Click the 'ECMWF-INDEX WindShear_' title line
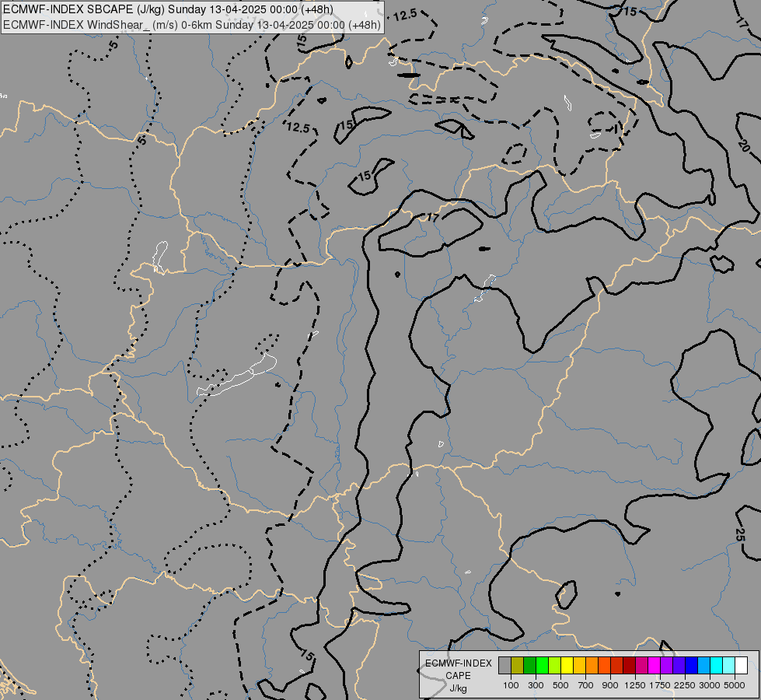This screenshot has width=761, height=700. [x=192, y=25]
